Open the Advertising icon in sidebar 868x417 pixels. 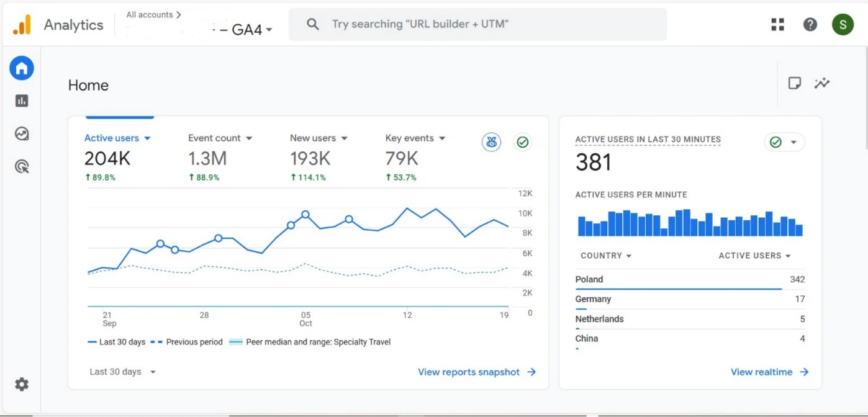pos(22,166)
